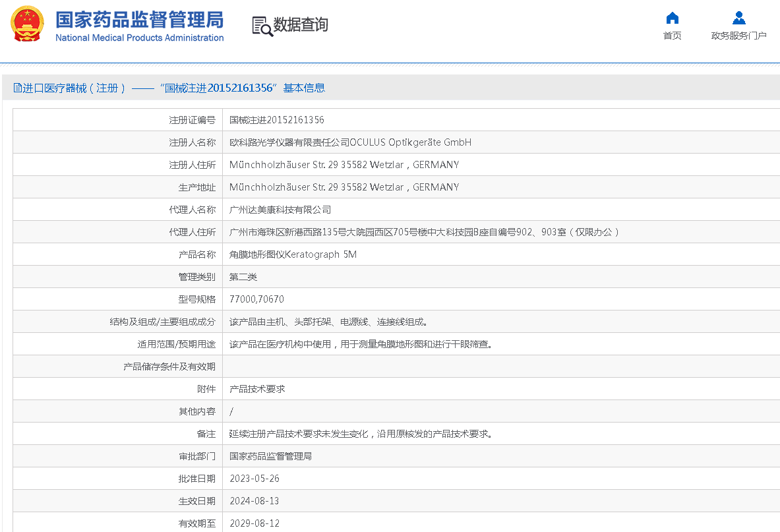780x532 pixels.
Task: Click the 注册人名称 label
Action: coord(192,142)
